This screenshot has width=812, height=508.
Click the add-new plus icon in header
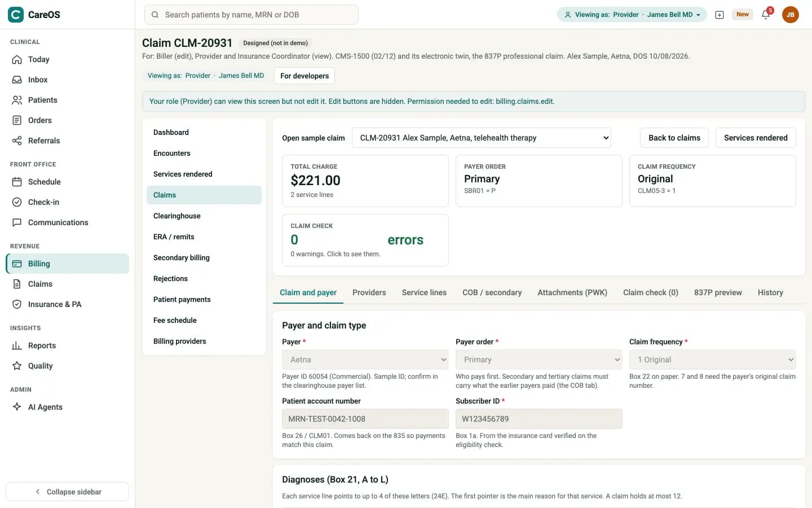coord(720,15)
